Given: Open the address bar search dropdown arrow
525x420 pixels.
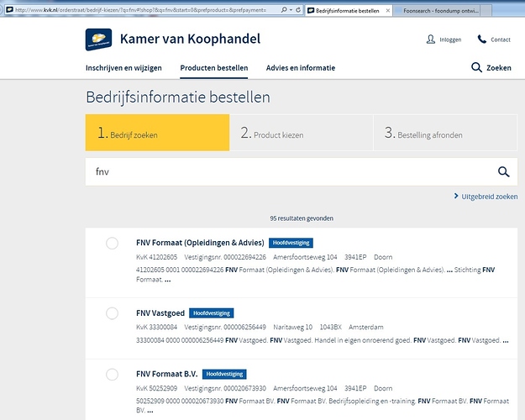Looking at the screenshot, I should (x=291, y=10).
